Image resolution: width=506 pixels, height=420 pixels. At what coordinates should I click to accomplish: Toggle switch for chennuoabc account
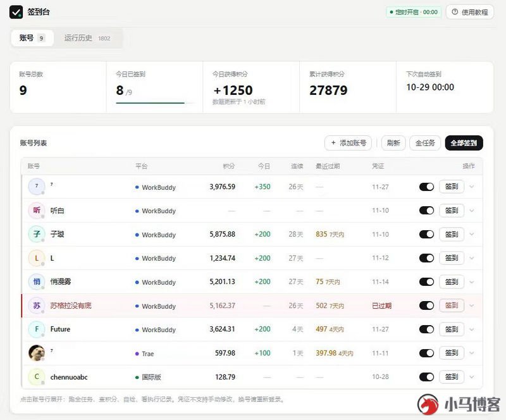tap(426, 377)
